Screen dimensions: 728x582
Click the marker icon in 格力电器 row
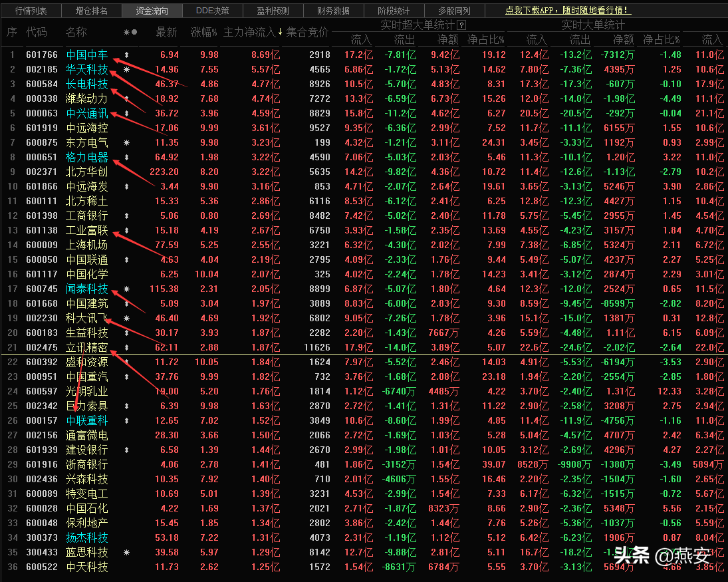click(127, 158)
